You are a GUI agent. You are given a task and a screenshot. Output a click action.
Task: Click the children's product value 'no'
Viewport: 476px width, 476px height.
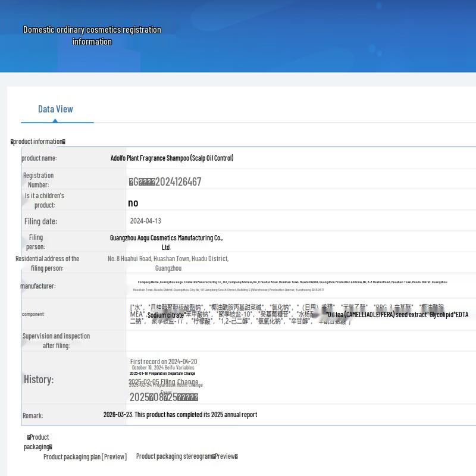[133, 203]
